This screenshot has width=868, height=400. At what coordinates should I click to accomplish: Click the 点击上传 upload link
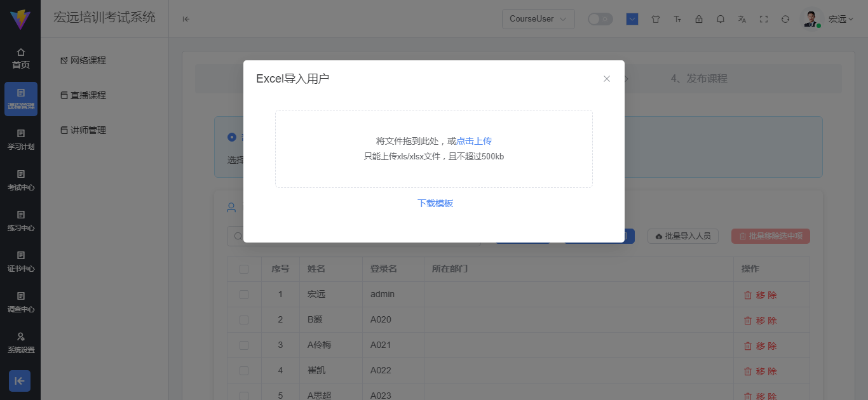tap(474, 140)
